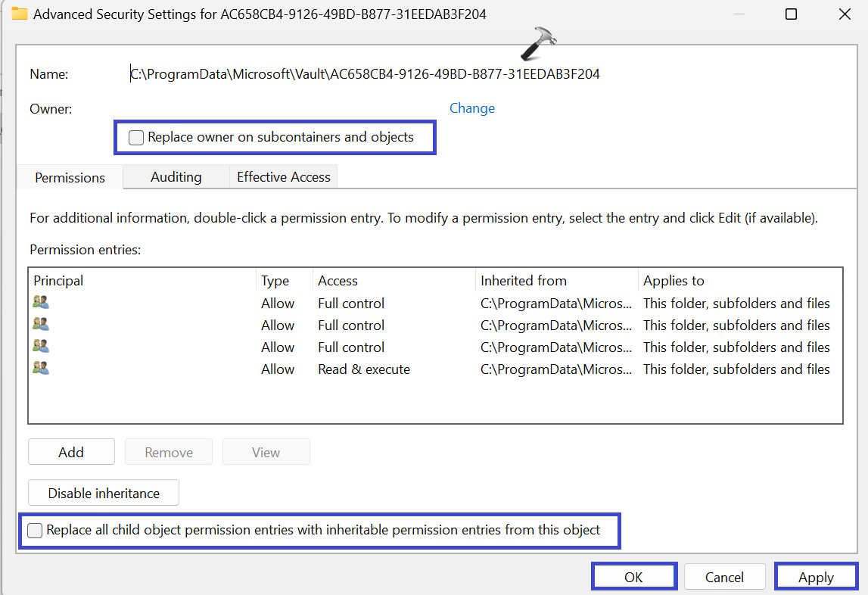Image resolution: width=868 pixels, height=595 pixels.
Task: Pick the third Full control entry's user icon
Action: (41, 347)
